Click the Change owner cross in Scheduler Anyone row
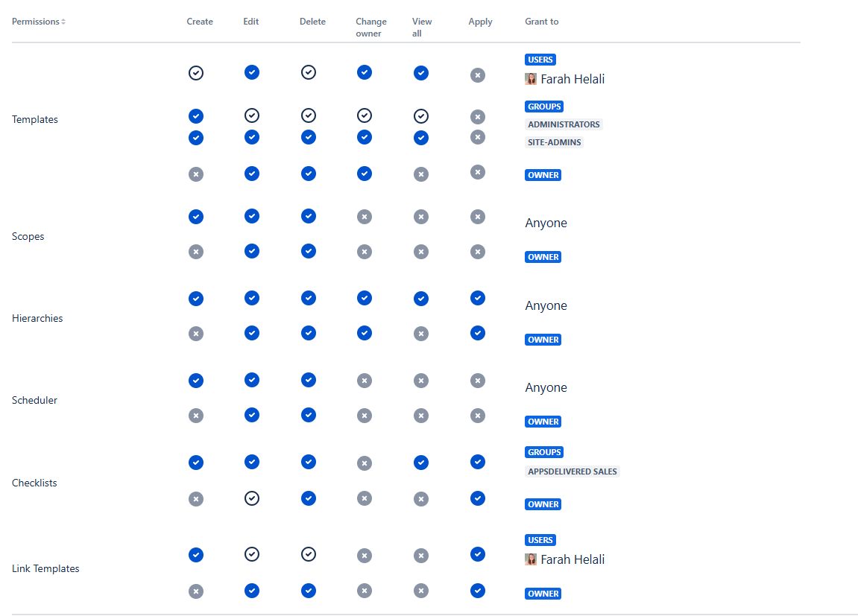The image size is (858, 616). point(365,381)
